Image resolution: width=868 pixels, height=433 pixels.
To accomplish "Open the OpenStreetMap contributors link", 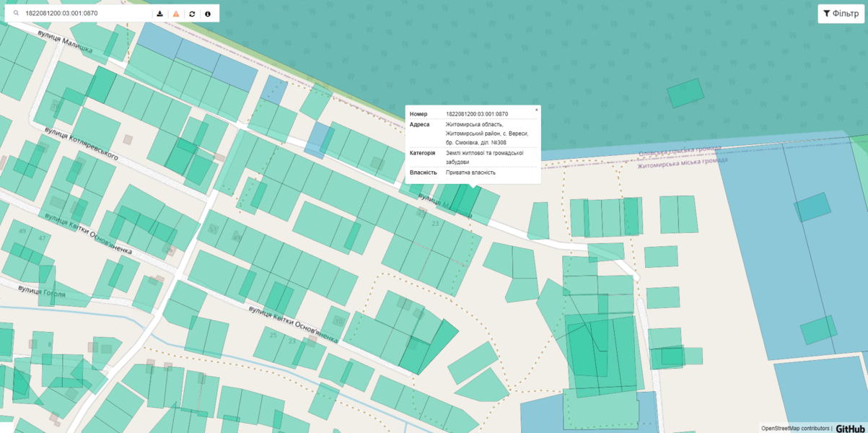I will (795, 429).
